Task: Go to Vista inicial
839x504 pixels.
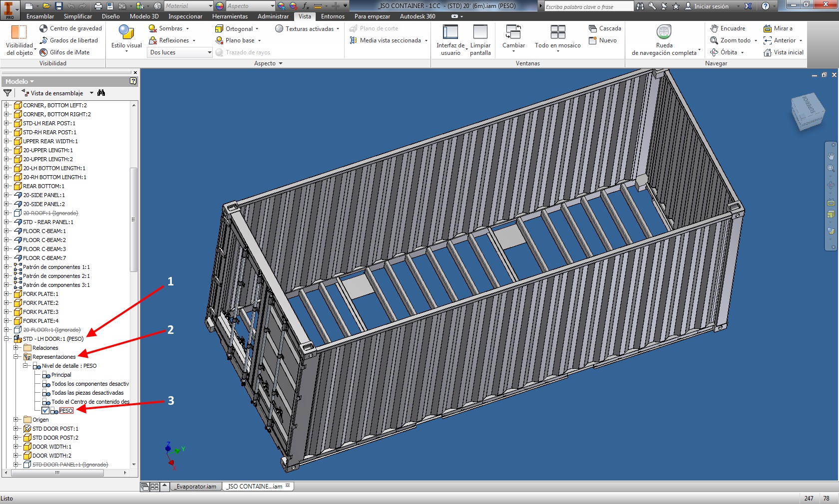Action: click(x=784, y=52)
